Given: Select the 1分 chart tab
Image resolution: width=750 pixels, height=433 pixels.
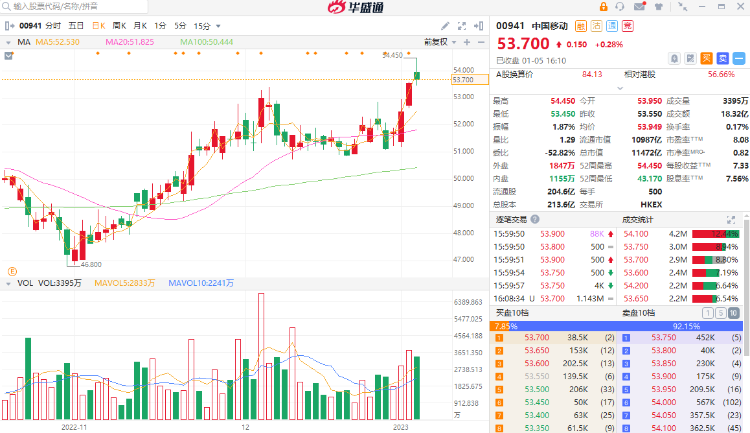Looking at the screenshot, I should tap(160, 26).
